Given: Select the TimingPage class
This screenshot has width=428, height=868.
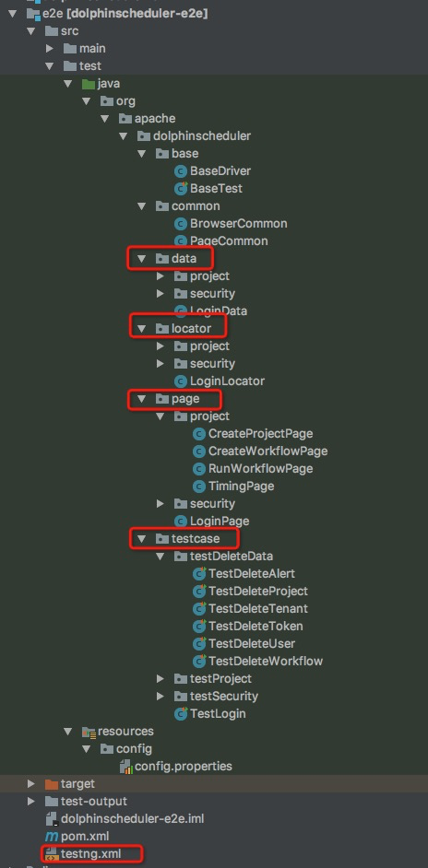Looking at the screenshot, I should click(241, 486).
